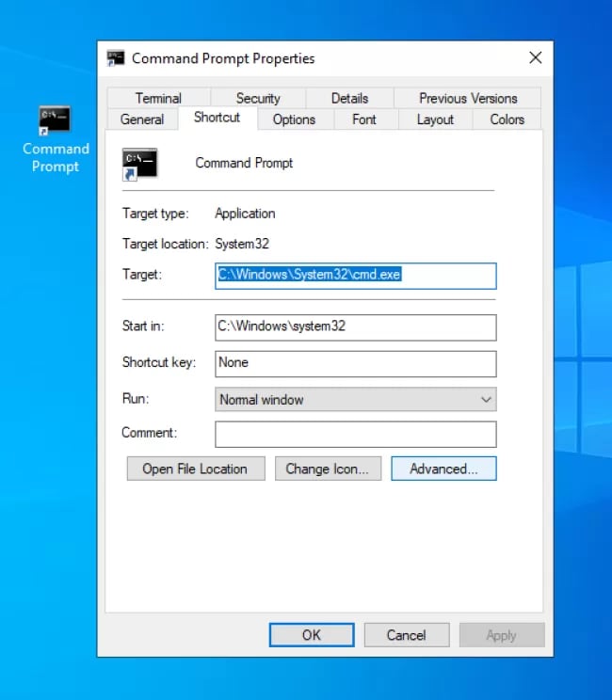The width and height of the screenshot is (612, 700).
Task: Click the Change Icon button
Action: [328, 469]
